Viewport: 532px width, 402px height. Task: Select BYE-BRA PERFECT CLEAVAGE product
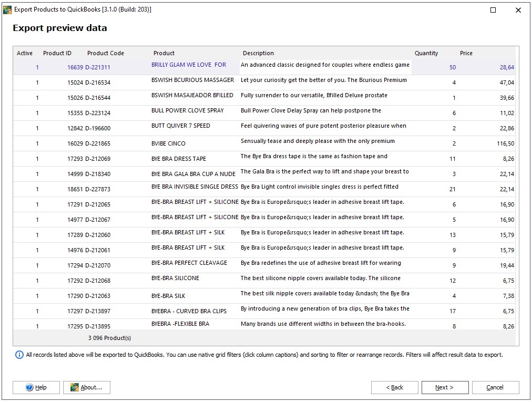189,263
